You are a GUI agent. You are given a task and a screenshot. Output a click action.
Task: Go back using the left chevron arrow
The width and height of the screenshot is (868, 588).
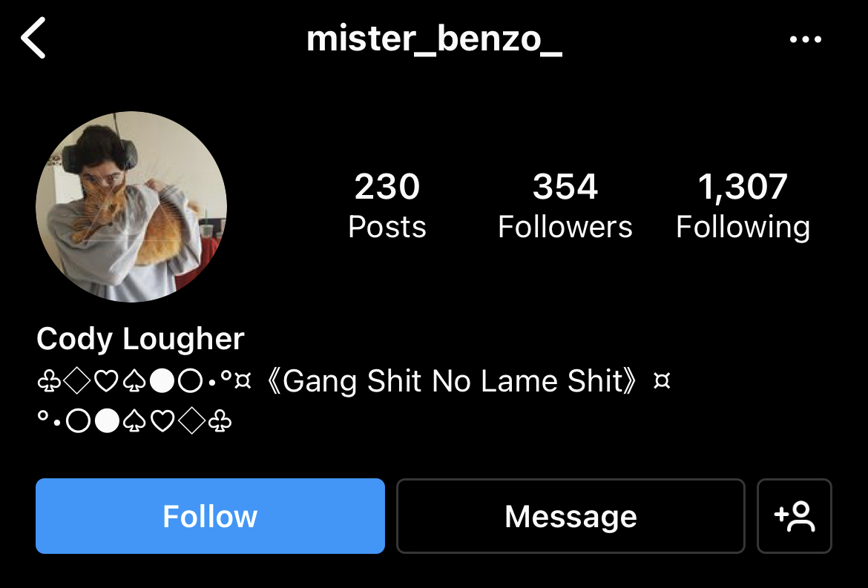(x=33, y=38)
